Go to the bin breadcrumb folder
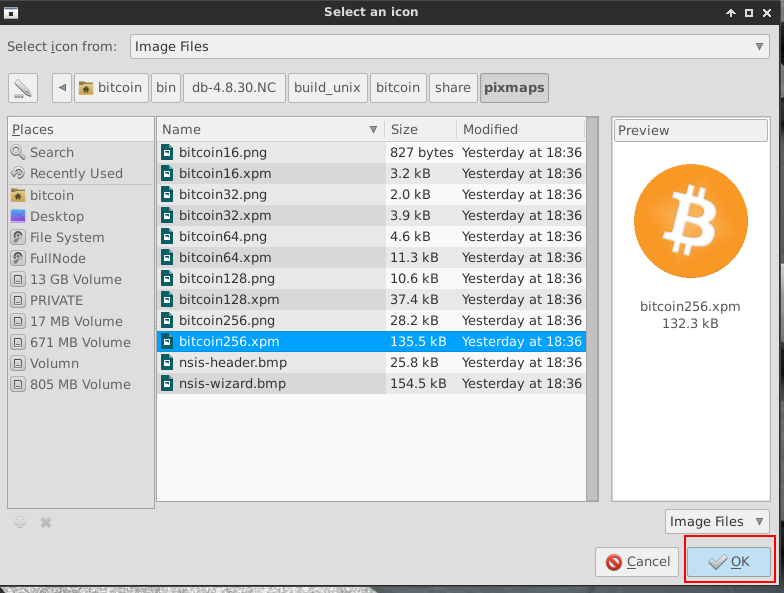Viewport: 784px width, 593px height. point(166,88)
